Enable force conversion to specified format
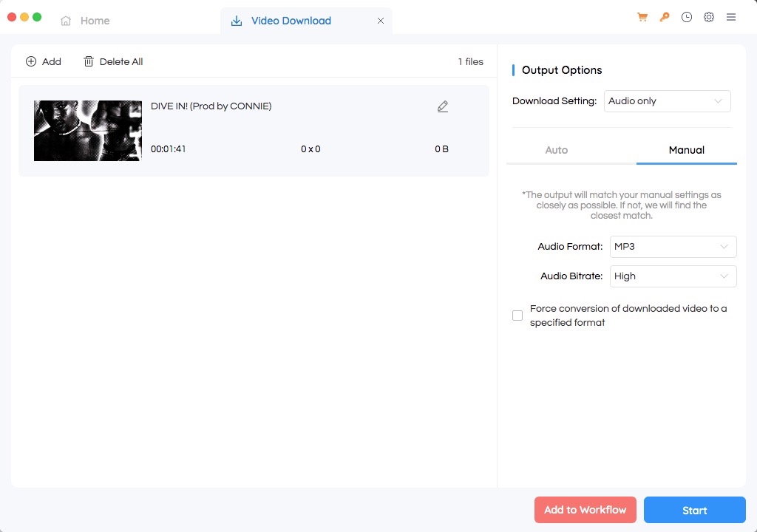This screenshot has width=757, height=532. (517, 316)
